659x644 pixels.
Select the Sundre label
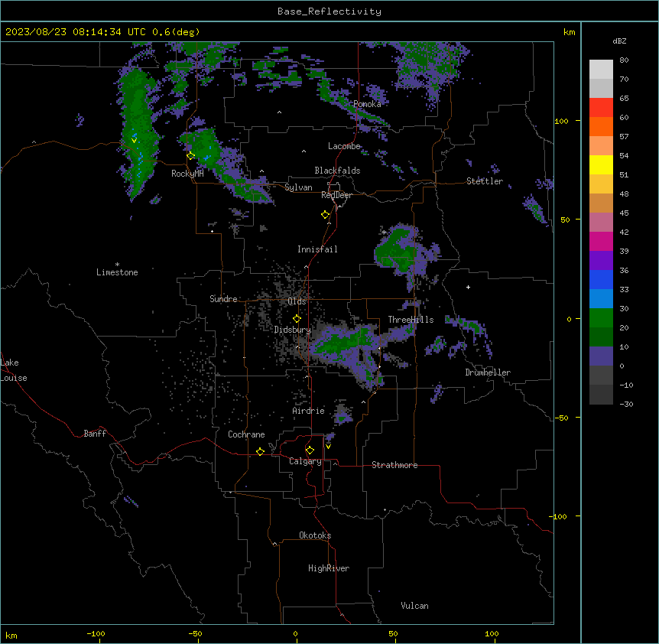click(223, 299)
